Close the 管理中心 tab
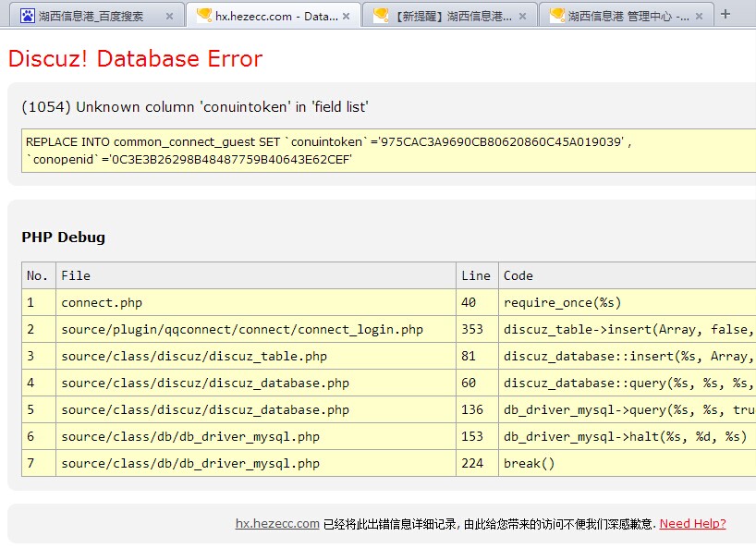This screenshot has height=548, width=756. [698, 17]
